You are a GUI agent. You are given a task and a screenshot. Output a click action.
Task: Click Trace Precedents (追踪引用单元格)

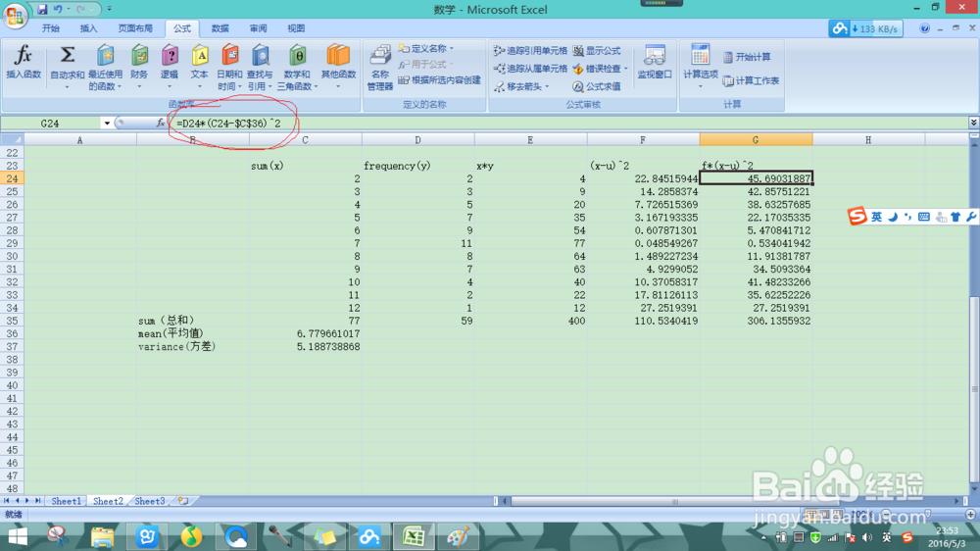tap(530, 51)
